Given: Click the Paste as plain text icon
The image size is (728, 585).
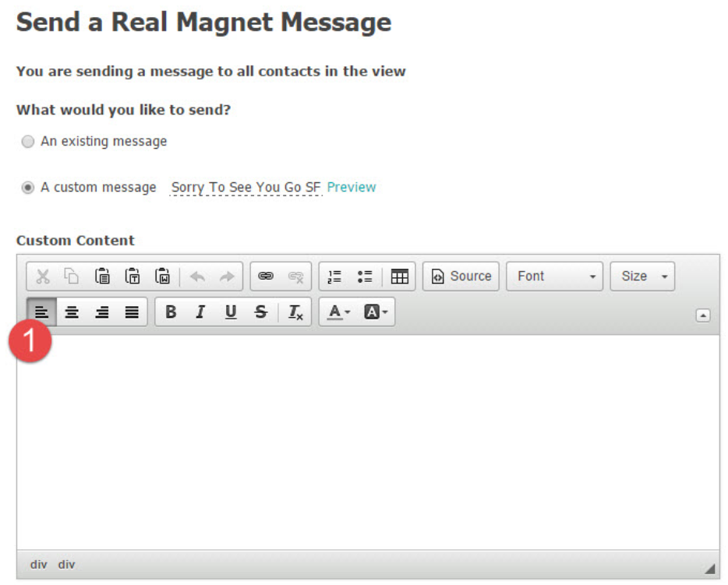Looking at the screenshot, I should point(133,277).
